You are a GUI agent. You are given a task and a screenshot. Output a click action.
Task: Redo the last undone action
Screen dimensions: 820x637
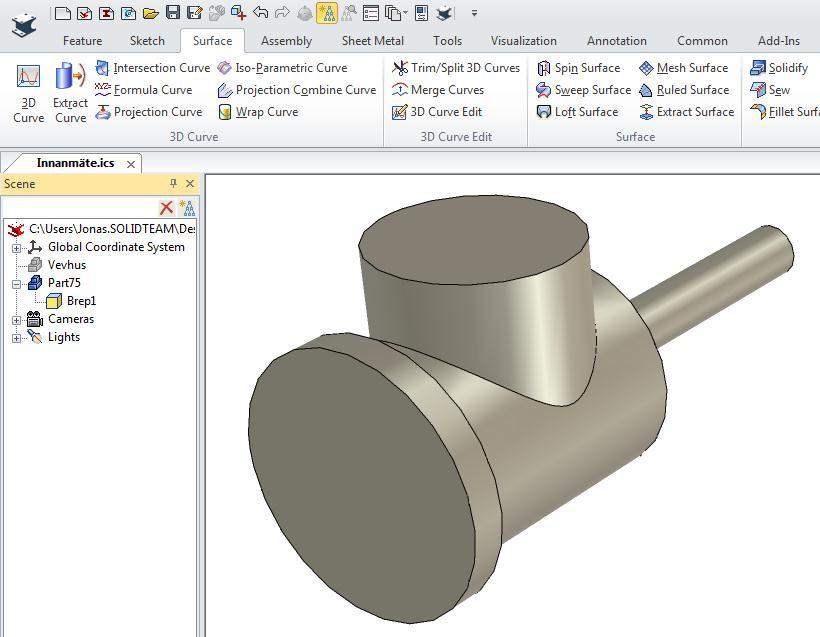pyautogui.click(x=282, y=12)
